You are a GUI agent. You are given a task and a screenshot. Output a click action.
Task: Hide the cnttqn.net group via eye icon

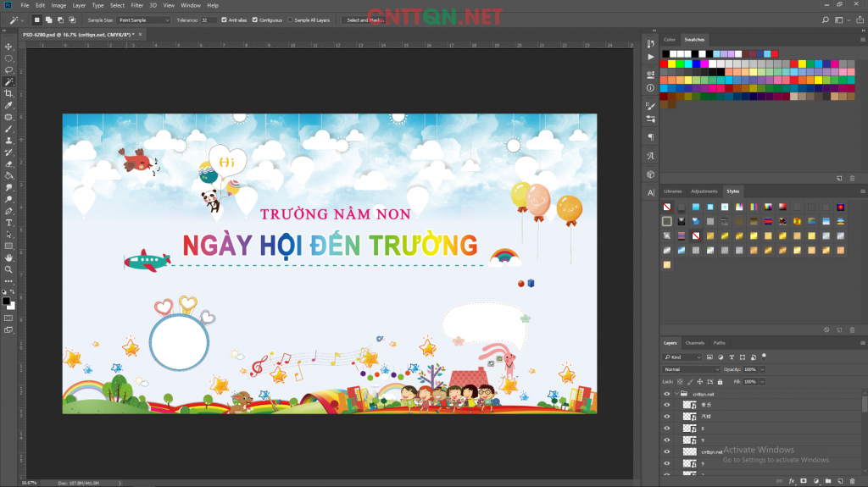tap(666, 394)
